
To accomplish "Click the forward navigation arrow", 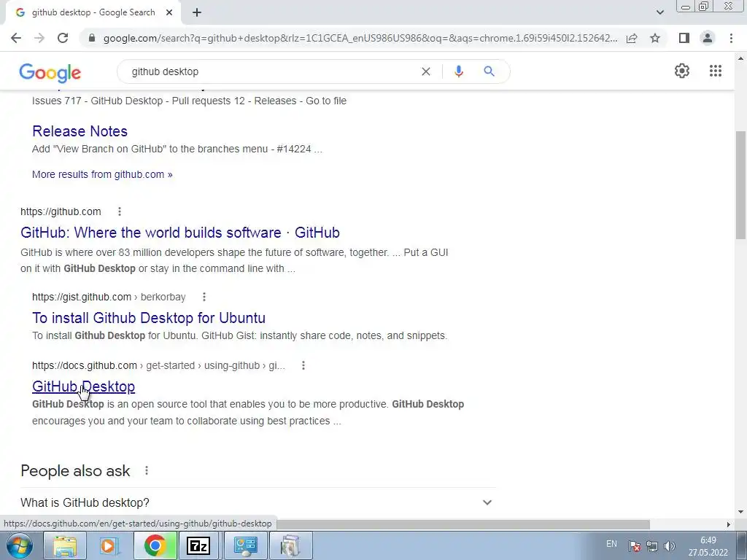I will (39, 38).
